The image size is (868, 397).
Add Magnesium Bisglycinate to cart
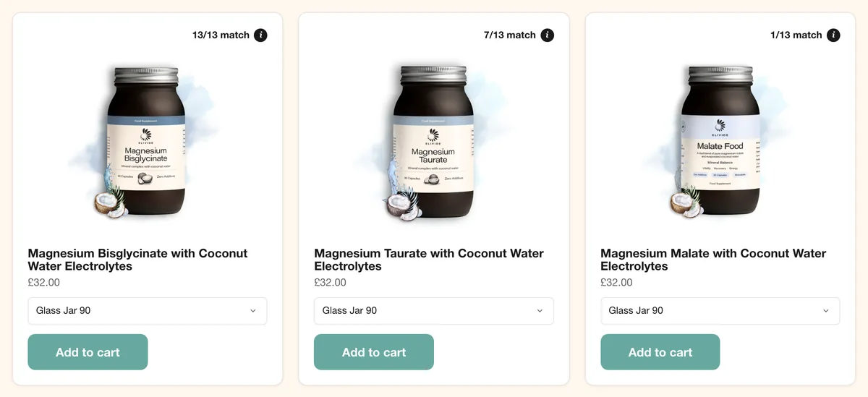[x=88, y=352]
